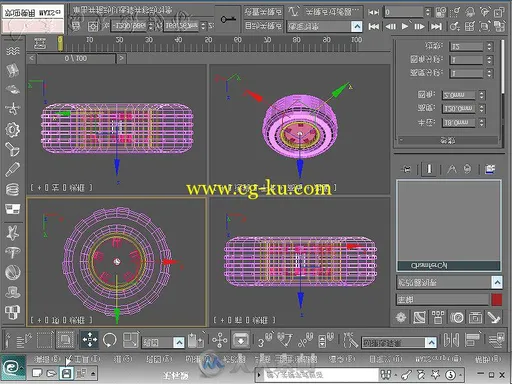The height and width of the screenshot is (384, 512).
Task: Choose the Rectangular Selection Region tool
Action: coord(44,340)
